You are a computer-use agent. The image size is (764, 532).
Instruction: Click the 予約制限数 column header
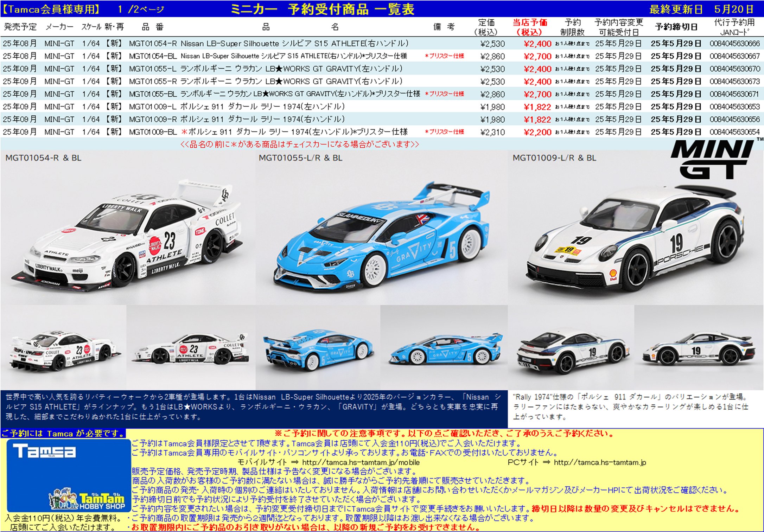click(x=572, y=27)
